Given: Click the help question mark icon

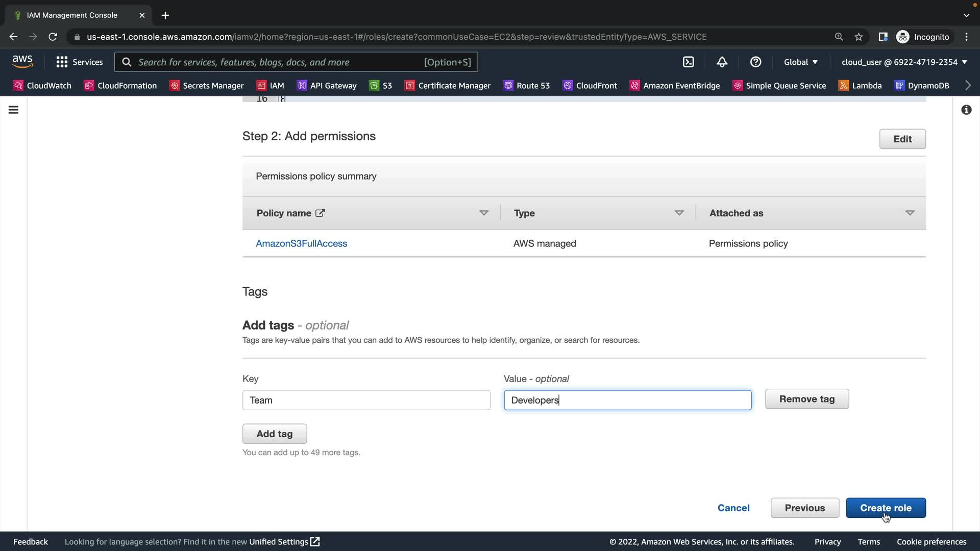Looking at the screenshot, I should (x=755, y=62).
